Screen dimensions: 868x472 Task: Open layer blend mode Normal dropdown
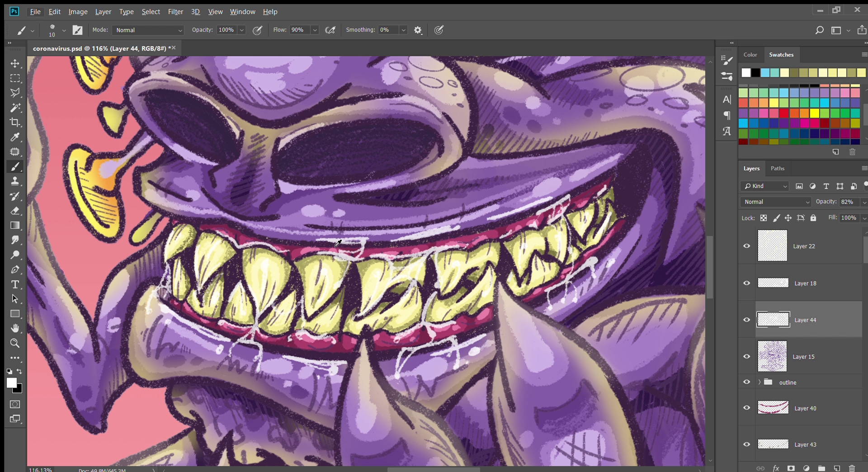(x=776, y=202)
